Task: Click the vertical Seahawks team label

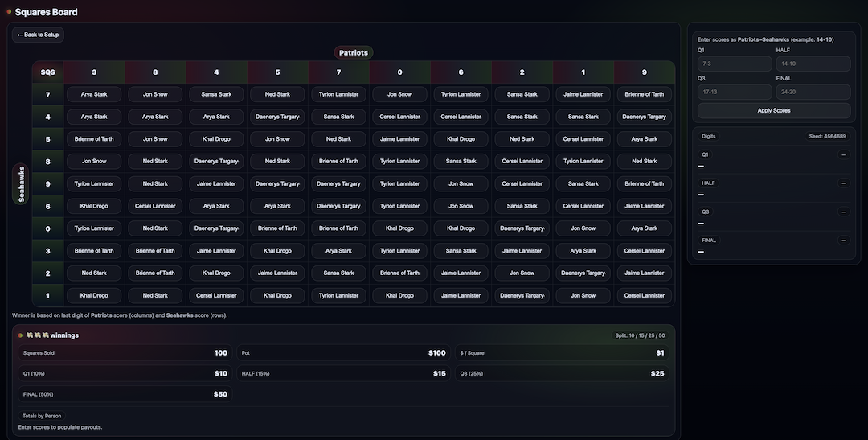Action: 21,184
